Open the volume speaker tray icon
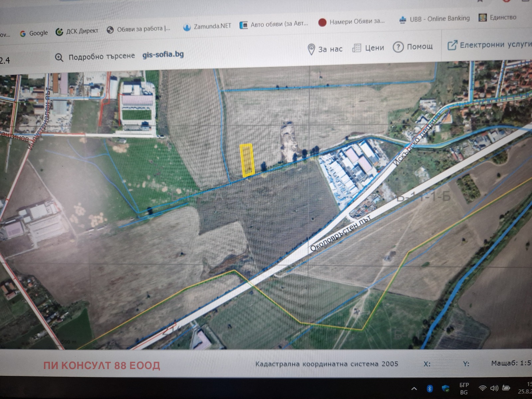 point(494,388)
